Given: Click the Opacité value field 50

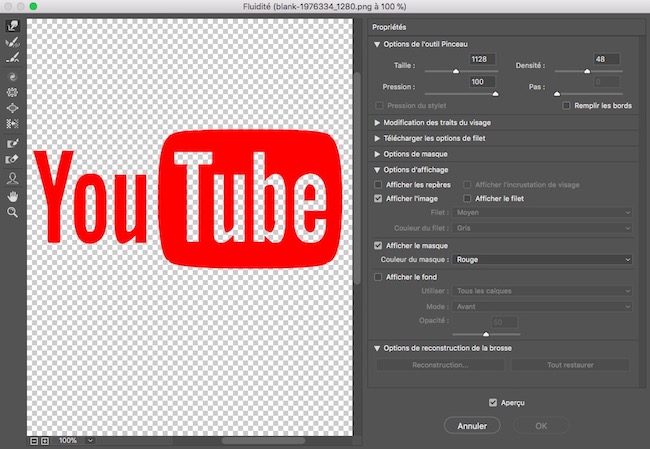Looking at the screenshot, I should tap(504, 322).
